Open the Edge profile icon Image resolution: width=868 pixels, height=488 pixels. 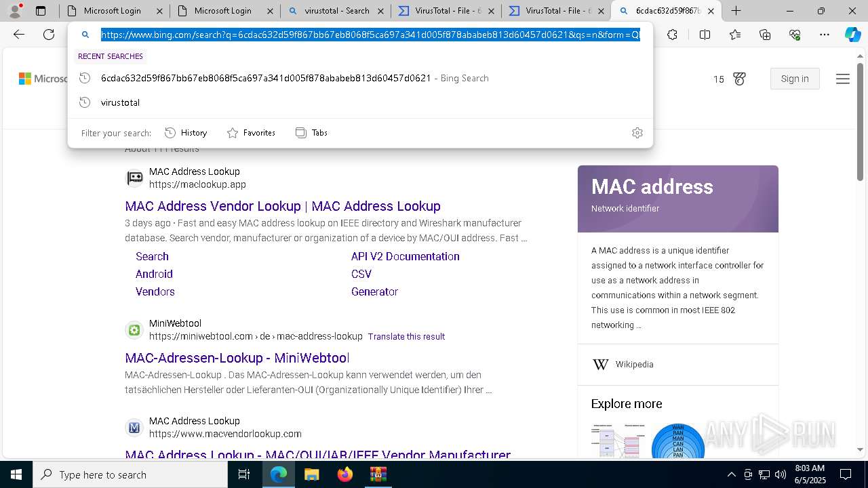pyautogui.click(x=15, y=11)
